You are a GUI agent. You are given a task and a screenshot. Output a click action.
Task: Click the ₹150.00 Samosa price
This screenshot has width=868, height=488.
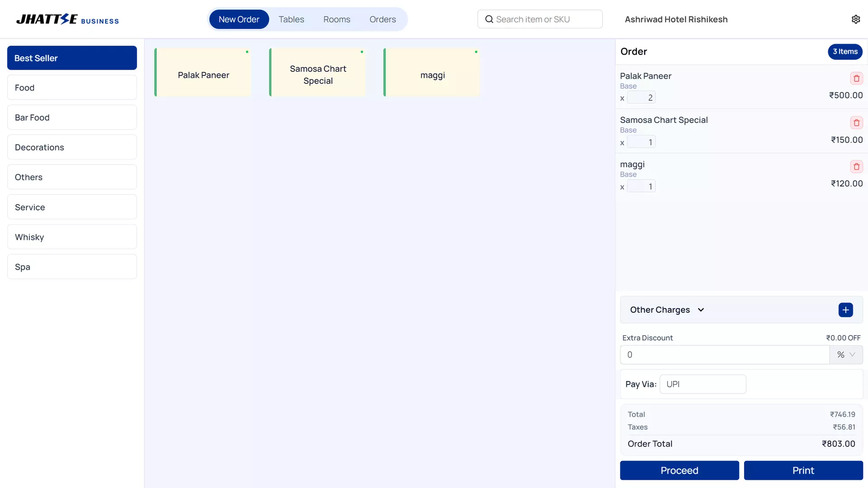846,140
